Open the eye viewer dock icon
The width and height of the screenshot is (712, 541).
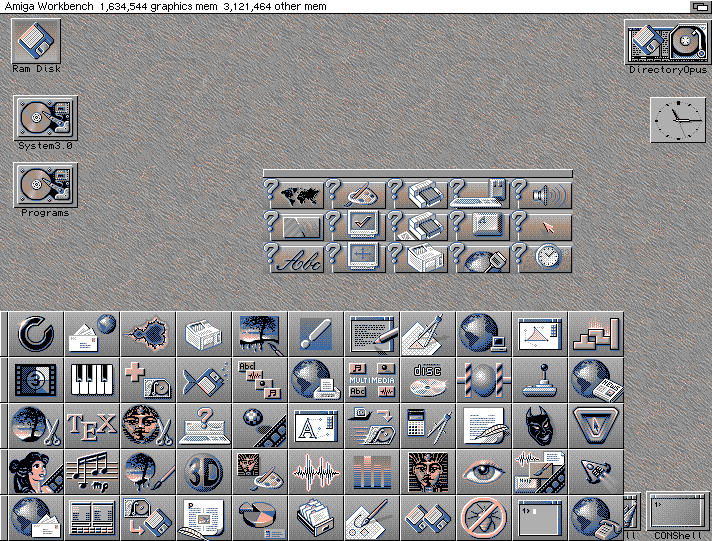(484, 472)
